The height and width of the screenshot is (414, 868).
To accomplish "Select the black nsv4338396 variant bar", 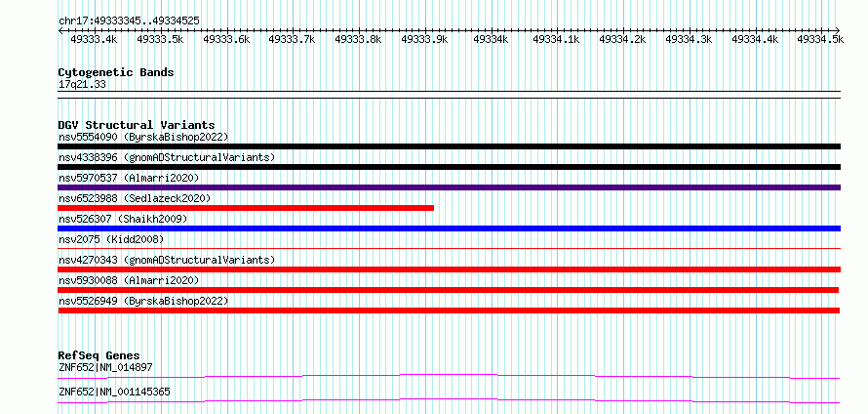I will tap(449, 167).
